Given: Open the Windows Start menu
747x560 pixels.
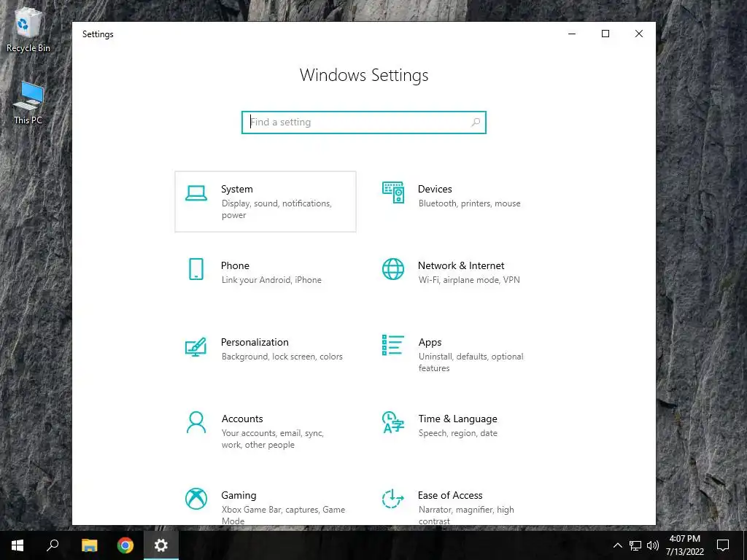Looking at the screenshot, I should click(18, 545).
